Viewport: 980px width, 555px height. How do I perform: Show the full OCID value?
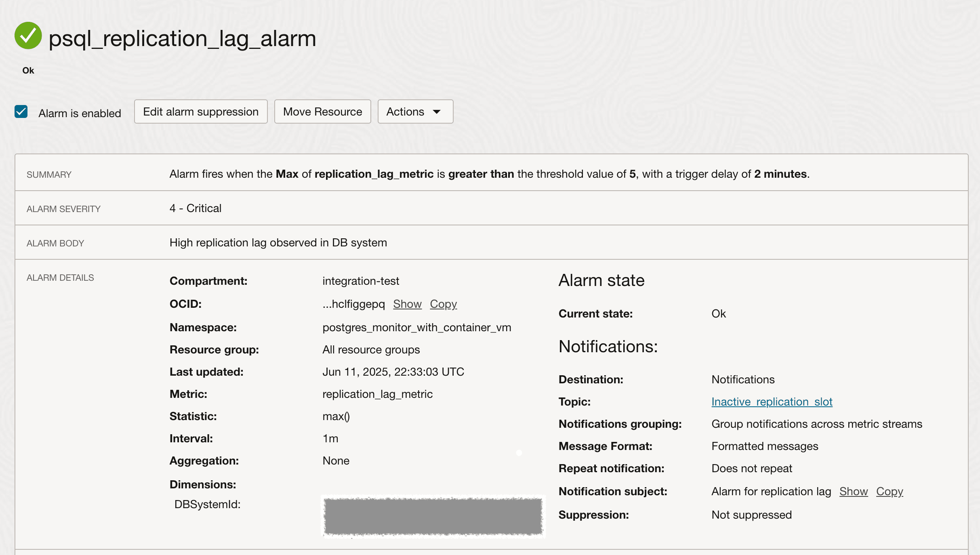point(407,304)
